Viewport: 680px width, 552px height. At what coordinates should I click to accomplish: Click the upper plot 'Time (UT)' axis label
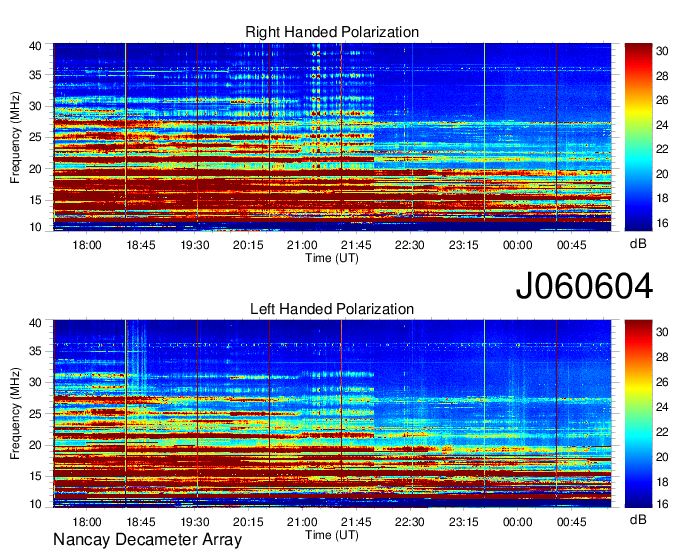(x=332, y=258)
